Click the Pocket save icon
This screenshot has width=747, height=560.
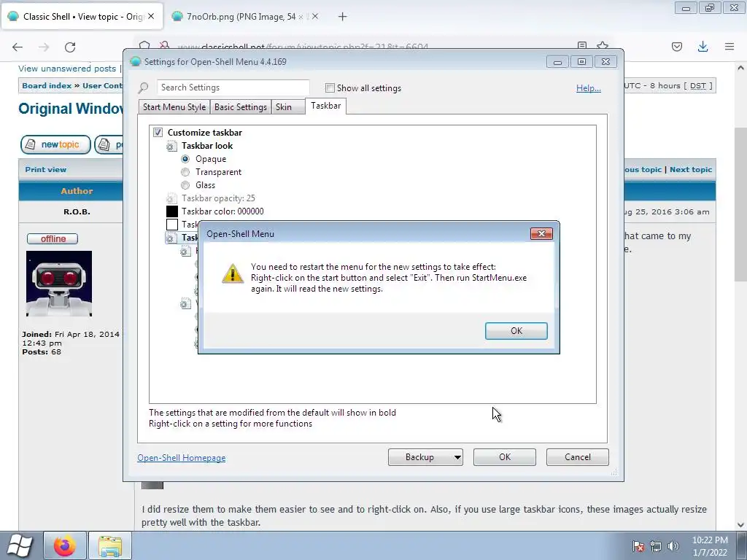tap(677, 47)
